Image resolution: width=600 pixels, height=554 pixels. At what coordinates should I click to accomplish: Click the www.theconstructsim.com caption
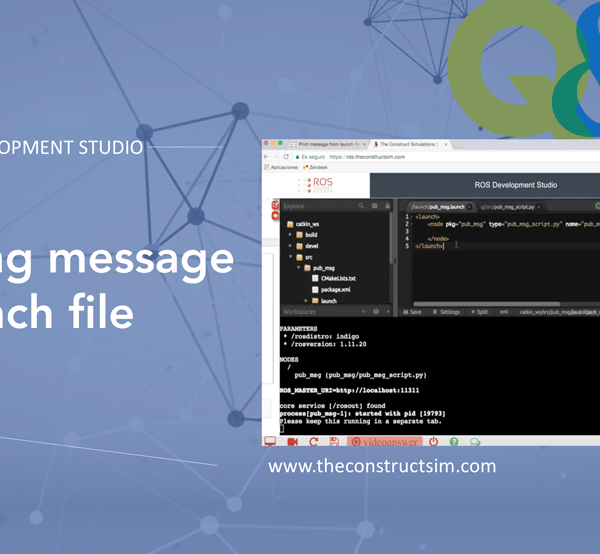tap(382, 467)
